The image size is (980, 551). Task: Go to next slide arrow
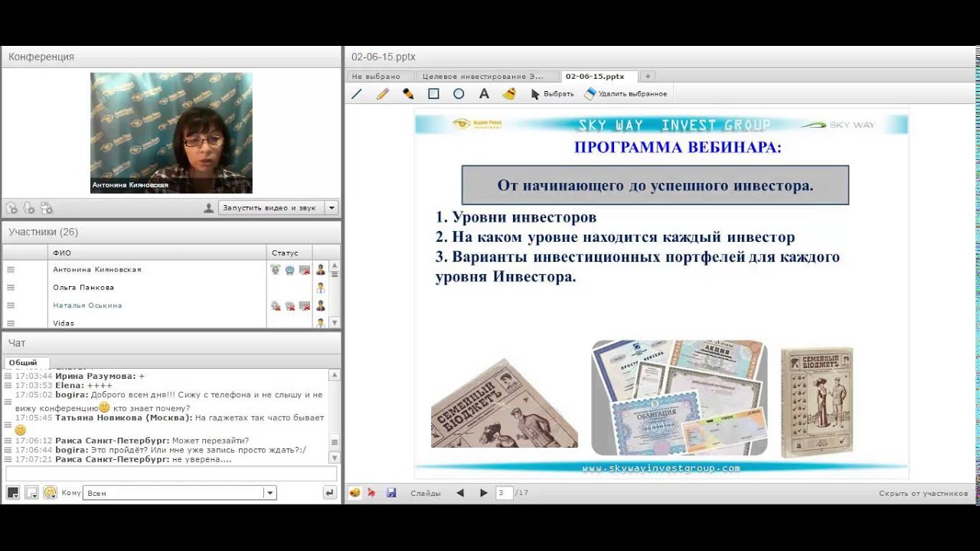click(x=484, y=493)
